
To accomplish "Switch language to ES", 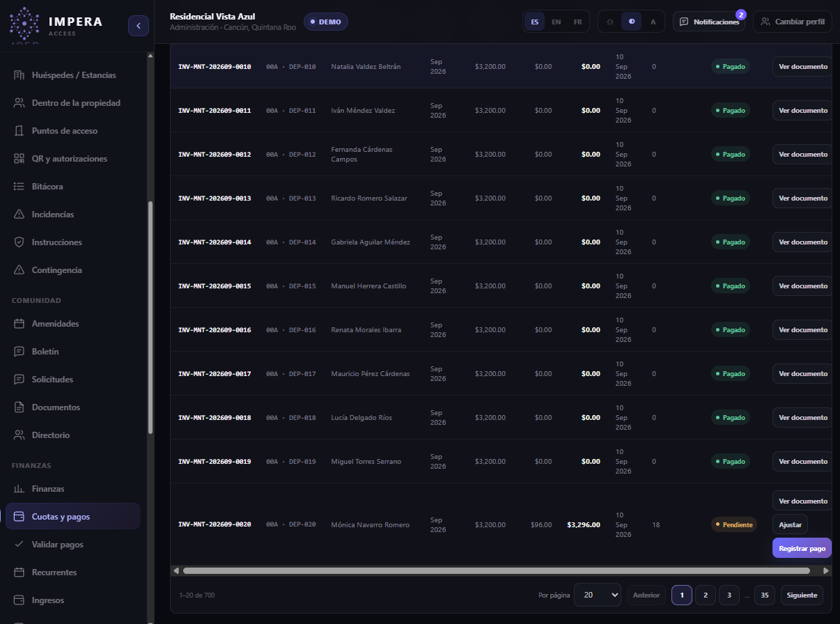I will (534, 22).
